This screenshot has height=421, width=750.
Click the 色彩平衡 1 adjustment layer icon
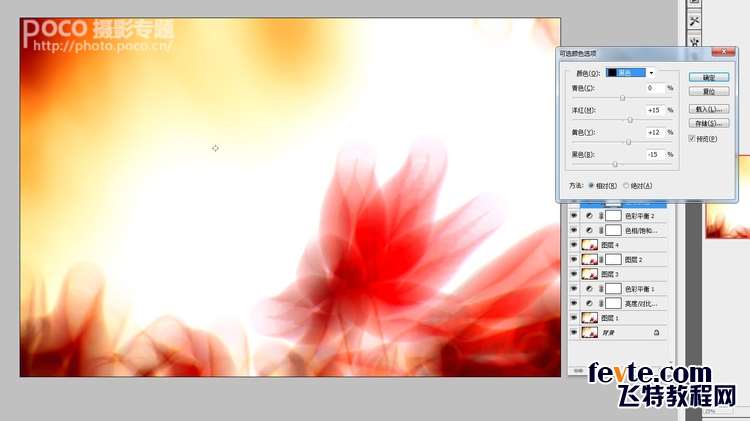[x=589, y=289]
